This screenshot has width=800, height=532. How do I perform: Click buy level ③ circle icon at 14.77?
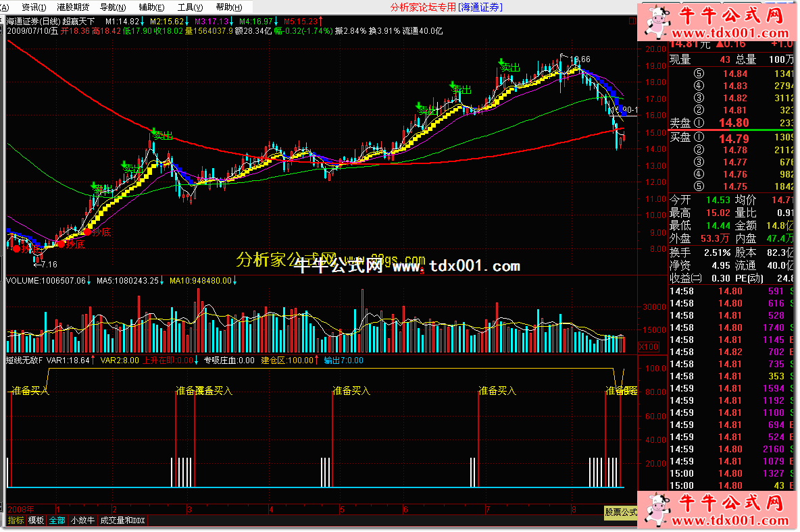[699, 162]
